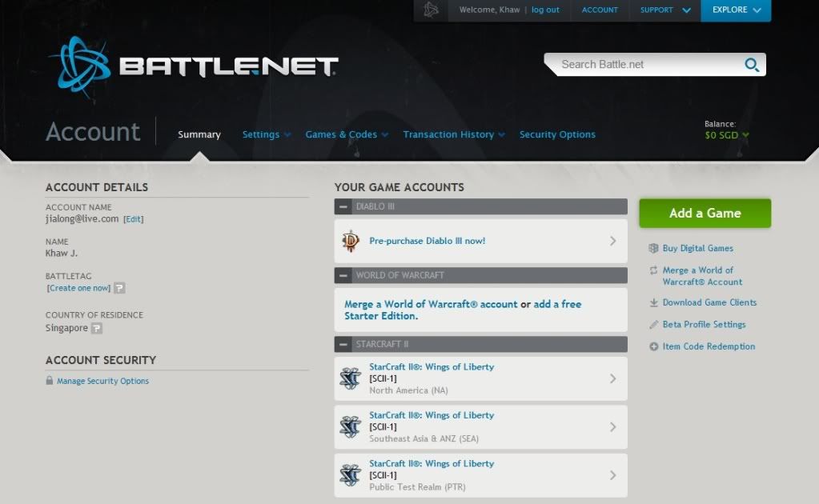Click the arrow in the Southeast Asia StarCraft row

[612, 427]
